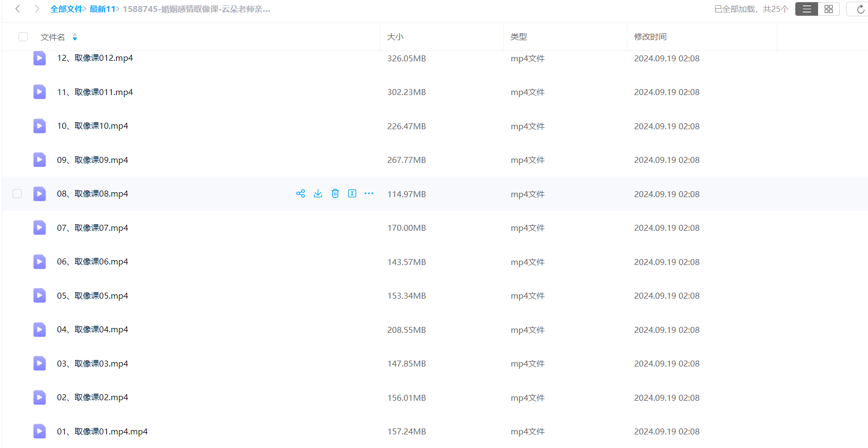Open file 03、取像课03.mp4
The image size is (868, 448).
[93, 363]
